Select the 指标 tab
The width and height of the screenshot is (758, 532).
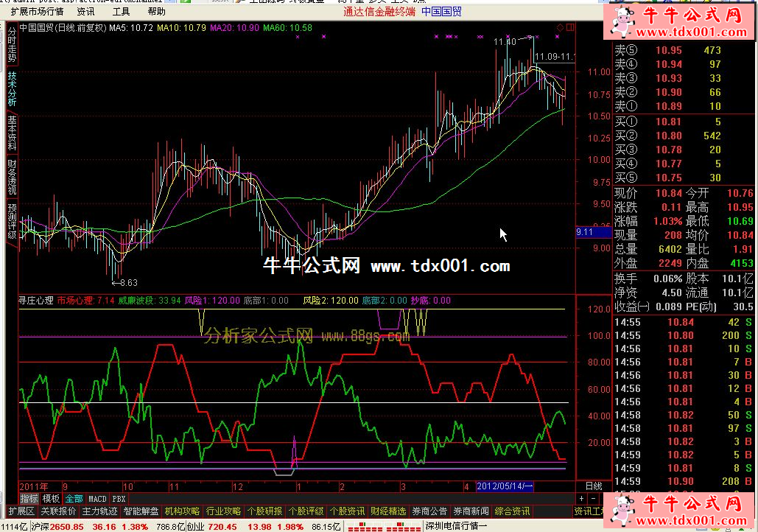point(29,499)
